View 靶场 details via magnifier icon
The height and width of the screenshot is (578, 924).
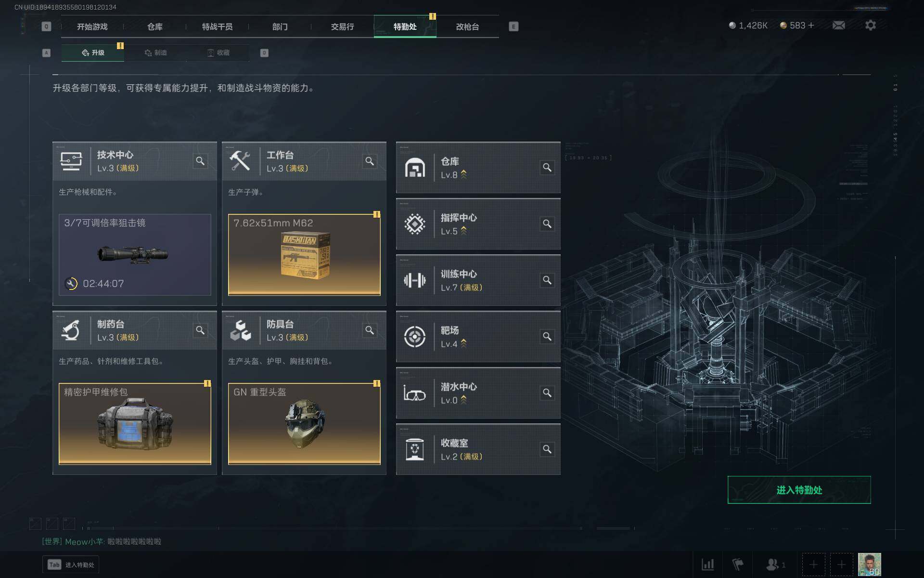click(x=547, y=337)
